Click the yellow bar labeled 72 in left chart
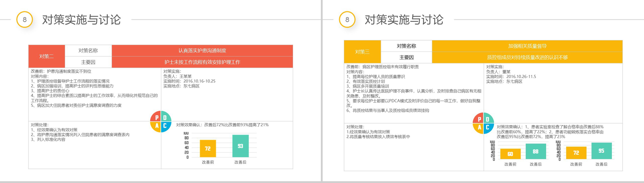 click(208, 149)
